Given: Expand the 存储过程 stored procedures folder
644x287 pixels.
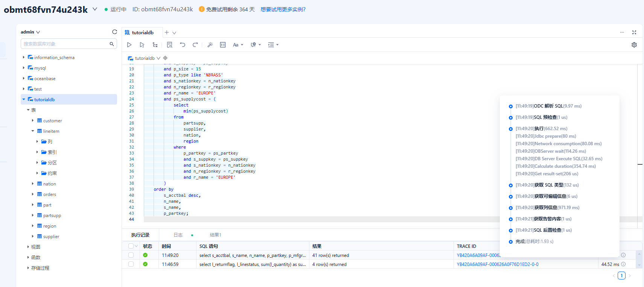Looking at the screenshot, I should point(28,268).
